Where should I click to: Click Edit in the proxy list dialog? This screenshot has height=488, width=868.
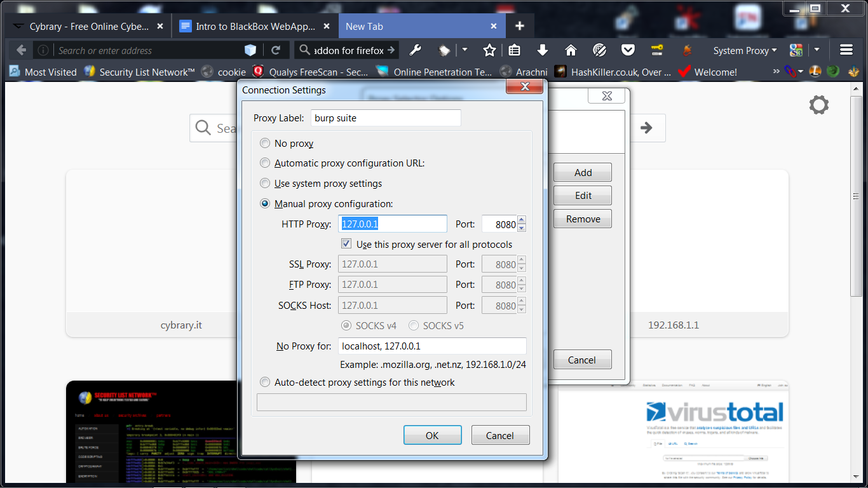pyautogui.click(x=583, y=195)
